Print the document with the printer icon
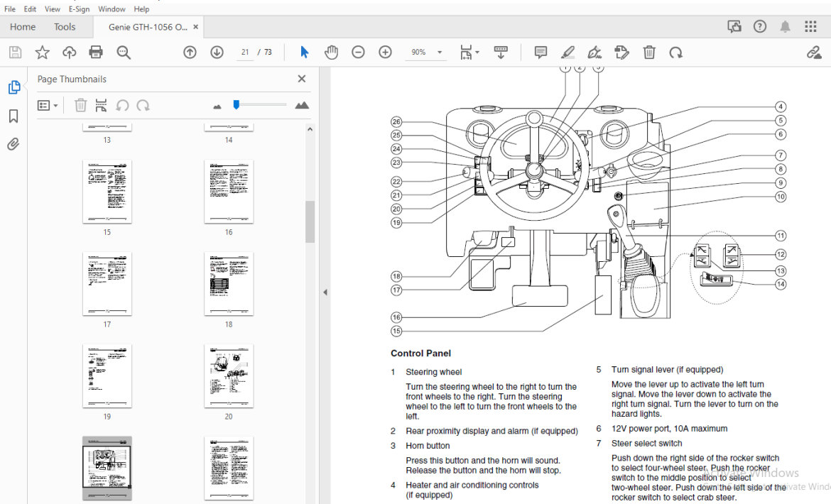The width and height of the screenshot is (831, 504). 96,52
